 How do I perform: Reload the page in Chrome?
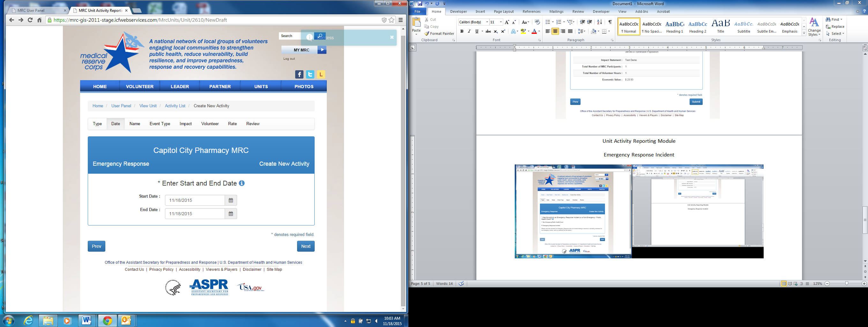pos(30,20)
